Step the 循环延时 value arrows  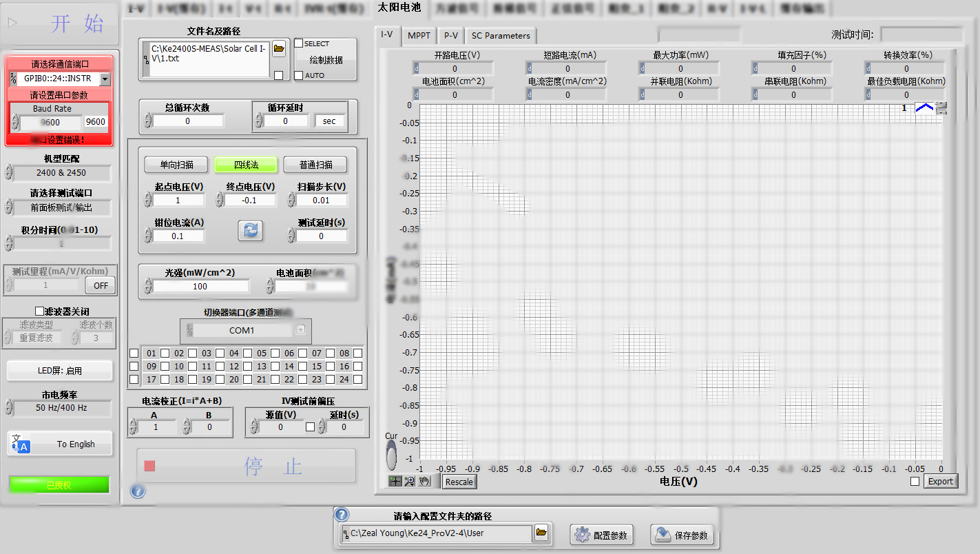pos(259,121)
